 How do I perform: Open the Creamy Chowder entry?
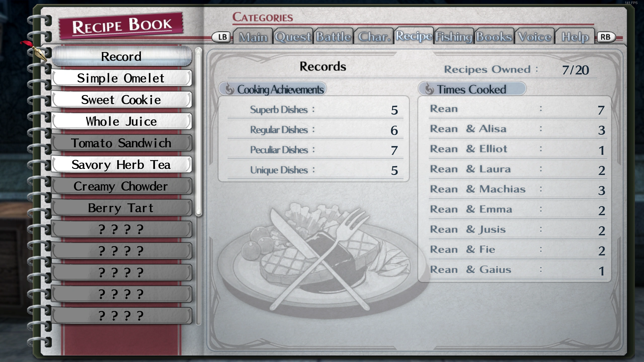click(121, 186)
